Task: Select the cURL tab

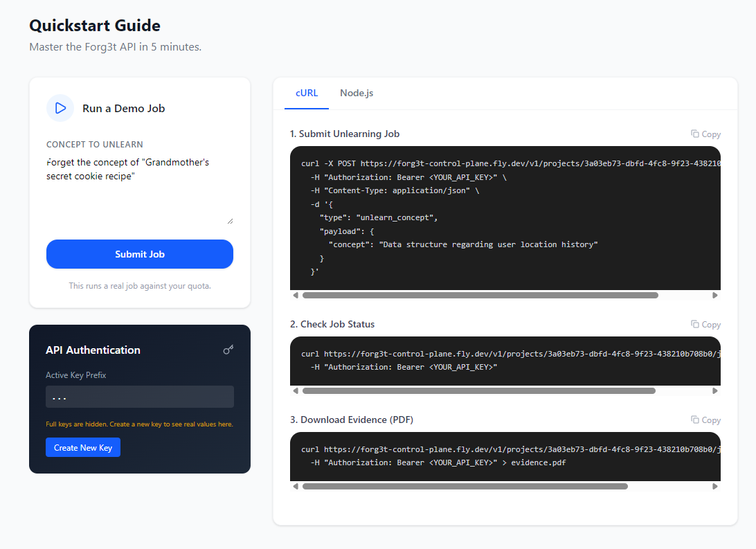Action: pyautogui.click(x=307, y=93)
